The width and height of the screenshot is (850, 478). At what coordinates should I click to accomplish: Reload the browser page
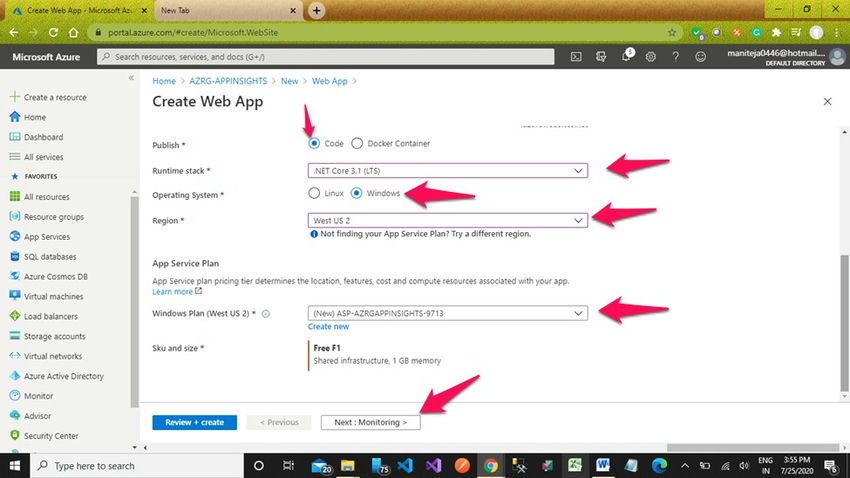tap(53, 33)
